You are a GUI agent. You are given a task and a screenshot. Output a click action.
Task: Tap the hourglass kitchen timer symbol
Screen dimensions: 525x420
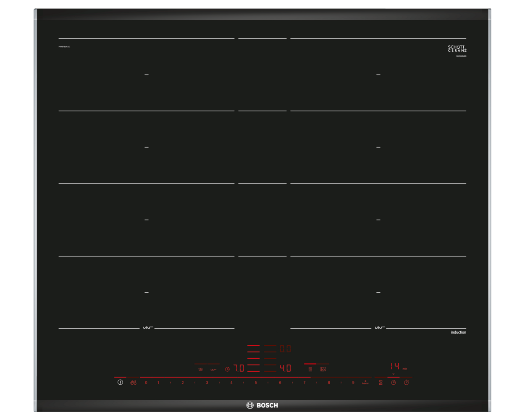(x=381, y=383)
